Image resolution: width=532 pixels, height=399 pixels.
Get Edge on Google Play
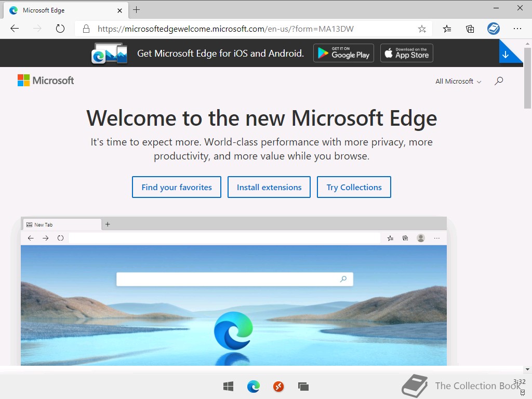[x=343, y=53]
